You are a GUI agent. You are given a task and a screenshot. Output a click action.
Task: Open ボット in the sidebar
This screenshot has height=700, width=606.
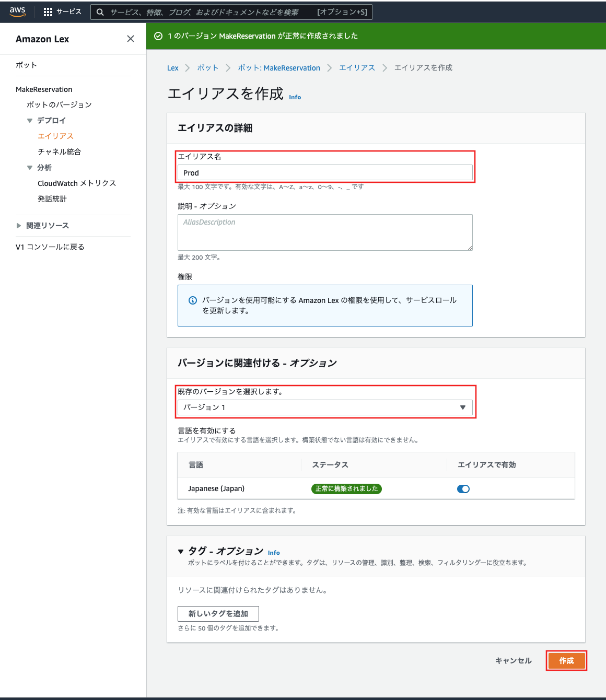coord(26,65)
